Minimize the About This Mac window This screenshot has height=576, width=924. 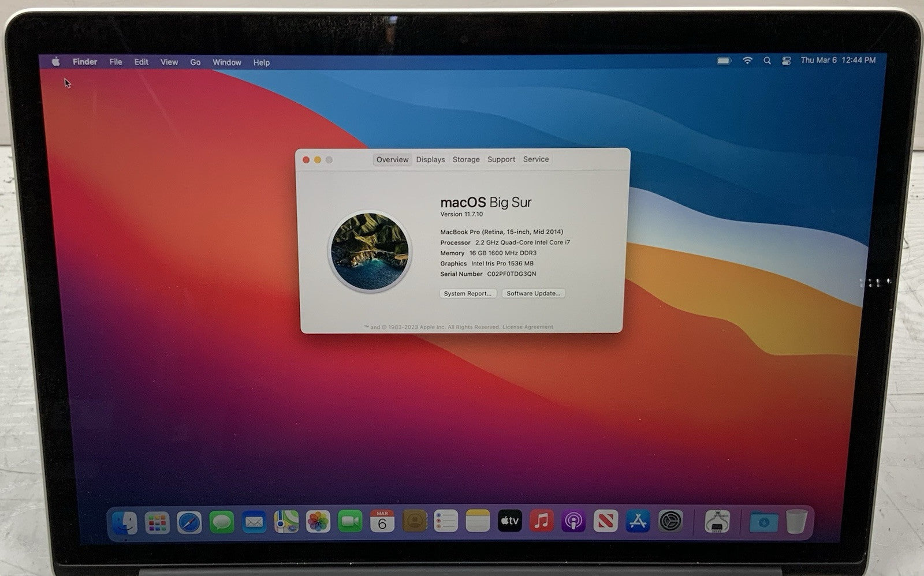[318, 160]
